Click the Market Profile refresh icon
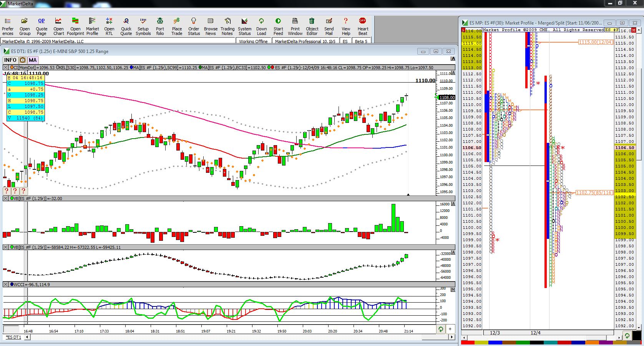 click(x=627, y=336)
